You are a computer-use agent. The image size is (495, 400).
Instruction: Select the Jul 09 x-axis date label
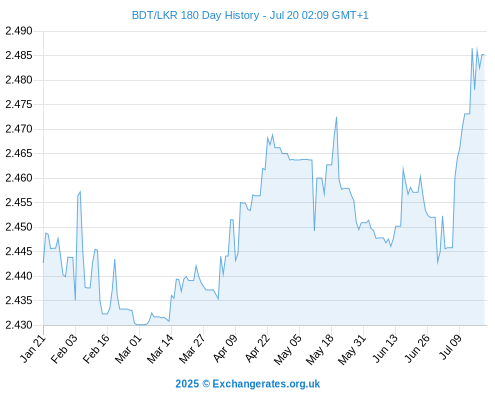(x=451, y=348)
